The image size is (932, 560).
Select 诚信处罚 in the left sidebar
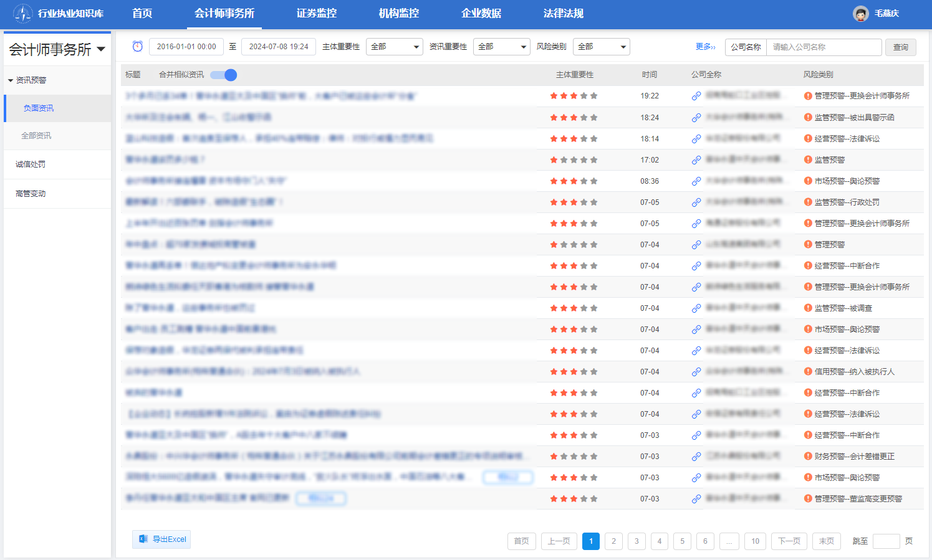pyautogui.click(x=31, y=164)
